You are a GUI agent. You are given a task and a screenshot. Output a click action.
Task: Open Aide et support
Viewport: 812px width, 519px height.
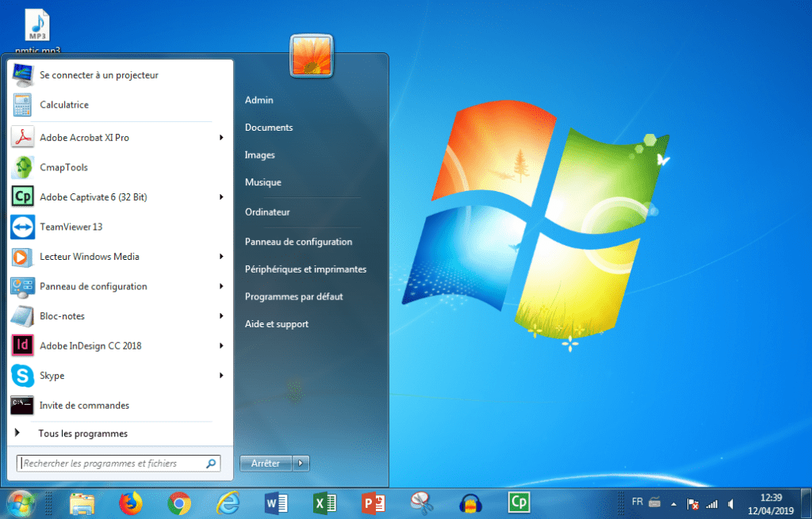tap(277, 324)
